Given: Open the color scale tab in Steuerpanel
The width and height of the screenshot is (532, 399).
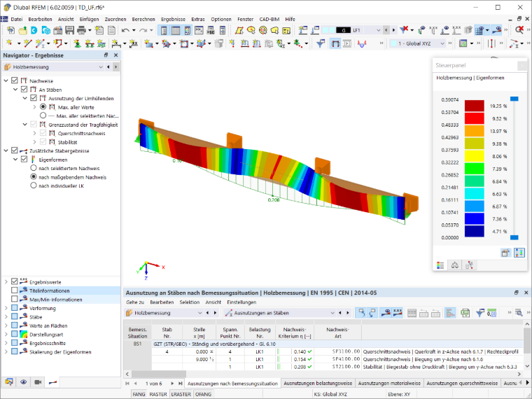Looking at the screenshot, I should [440, 265].
